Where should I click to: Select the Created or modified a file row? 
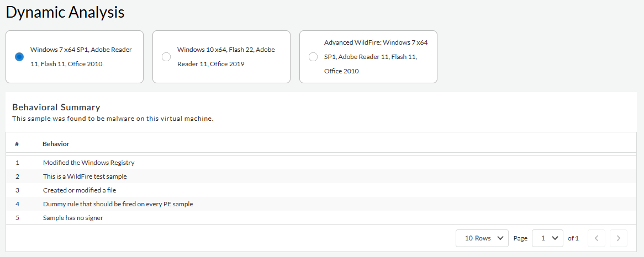click(x=80, y=190)
